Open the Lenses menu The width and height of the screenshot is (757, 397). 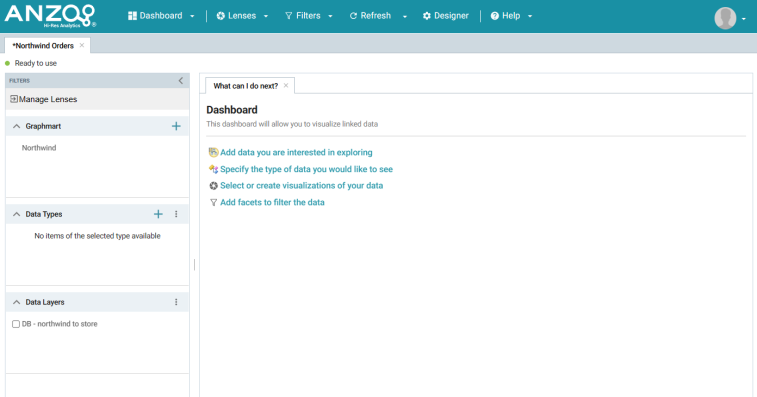242,16
